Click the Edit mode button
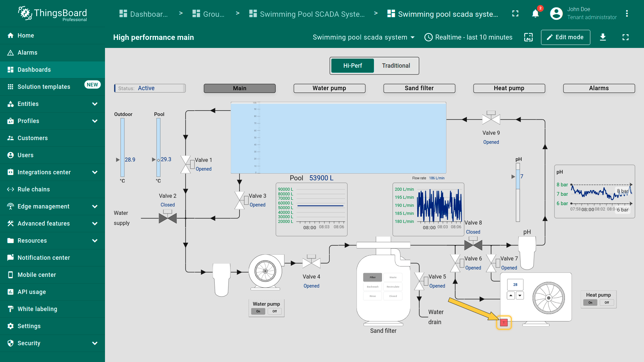The image size is (644, 362). coord(565,37)
